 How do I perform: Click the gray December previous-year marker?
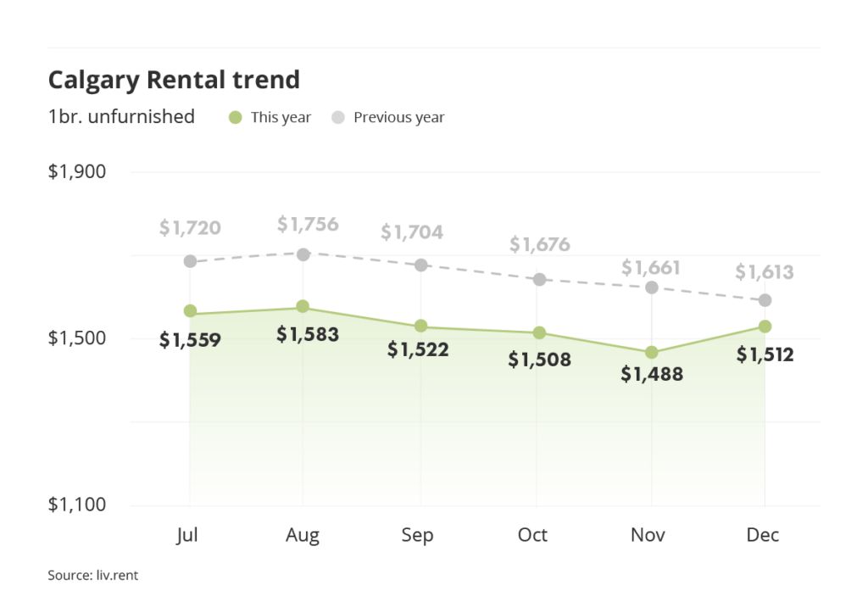point(765,300)
